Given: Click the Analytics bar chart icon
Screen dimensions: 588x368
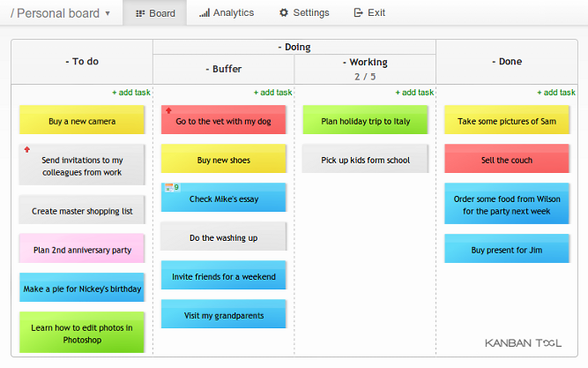Looking at the screenshot, I should click(205, 13).
